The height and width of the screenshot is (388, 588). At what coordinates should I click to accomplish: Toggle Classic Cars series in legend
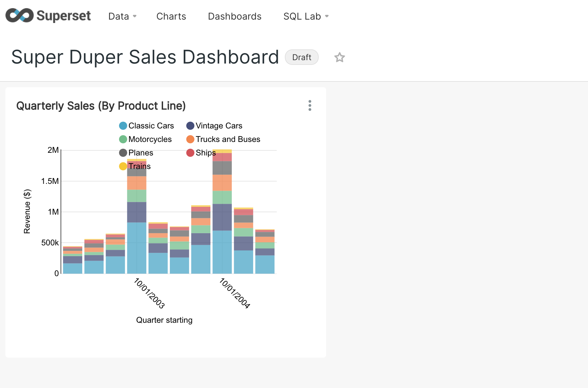(146, 126)
